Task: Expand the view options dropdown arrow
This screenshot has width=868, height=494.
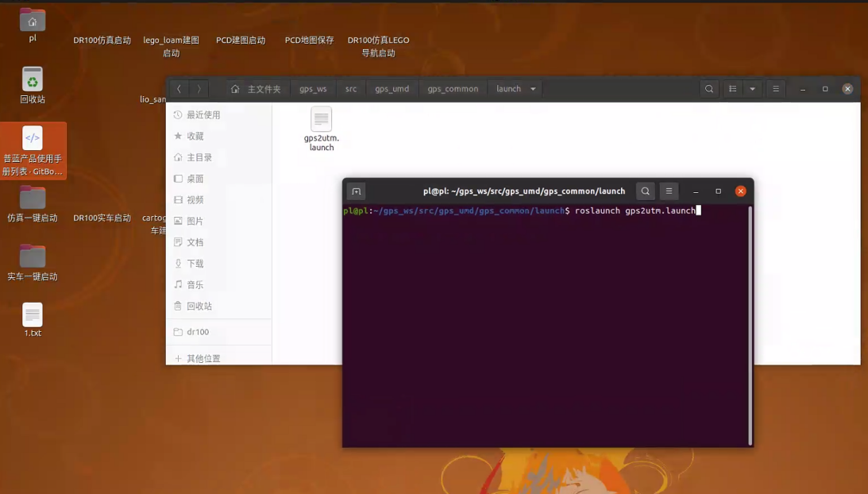Action: (x=752, y=89)
